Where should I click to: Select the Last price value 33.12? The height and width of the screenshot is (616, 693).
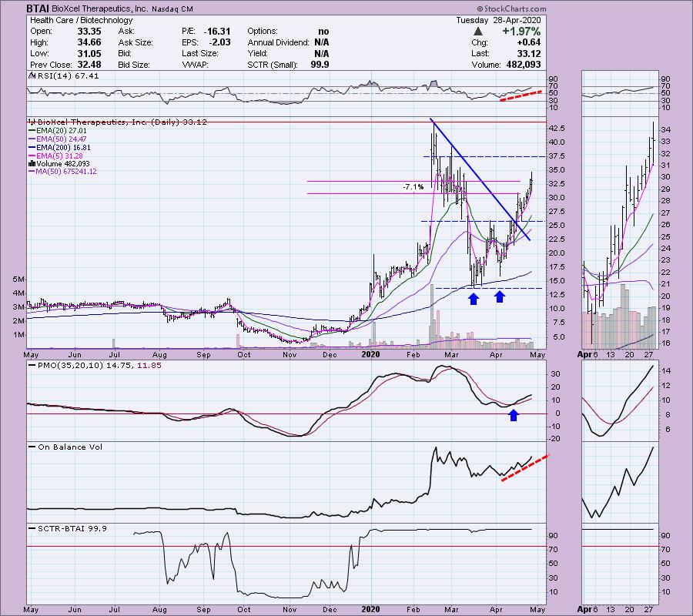pyautogui.click(x=528, y=53)
